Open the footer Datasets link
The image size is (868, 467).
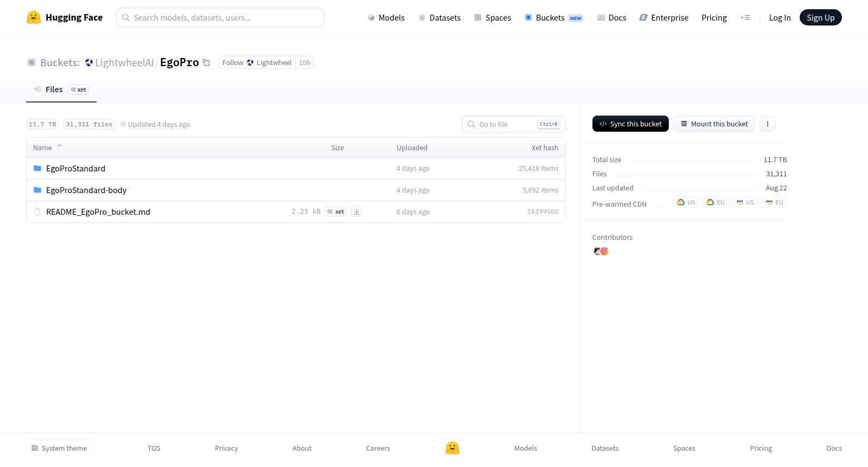605,448
